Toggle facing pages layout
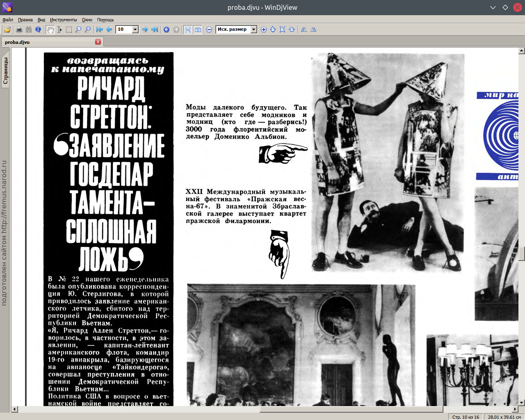This screenshot has height=420, width=525. (x=198, y=30)
